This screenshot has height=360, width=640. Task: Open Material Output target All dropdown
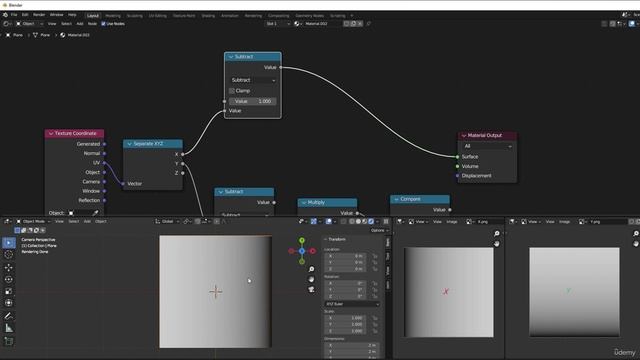[487, 146]
